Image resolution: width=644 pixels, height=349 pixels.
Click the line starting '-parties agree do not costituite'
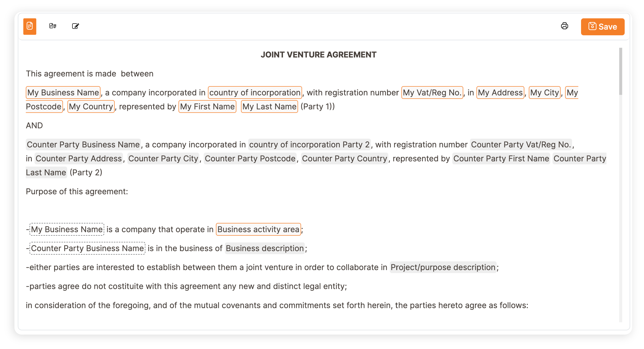pos(186,286)
